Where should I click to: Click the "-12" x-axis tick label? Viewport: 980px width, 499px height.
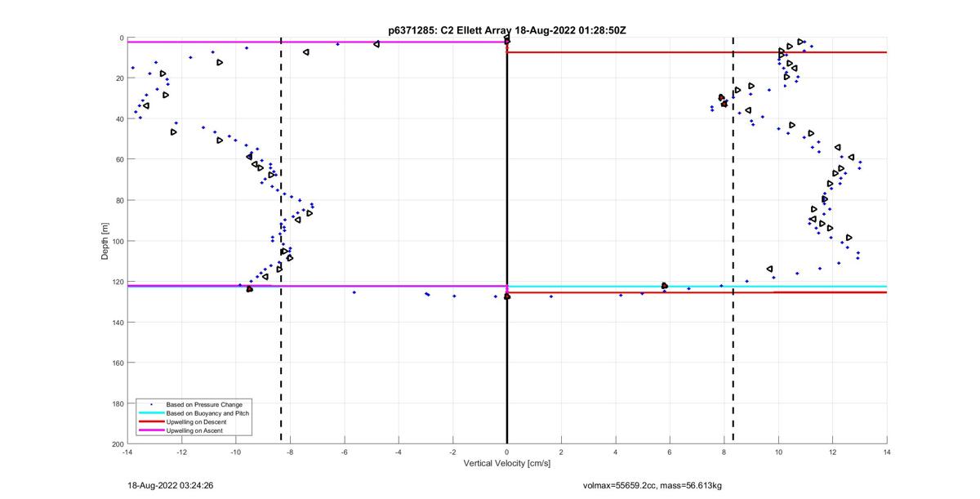coord(181,452)
